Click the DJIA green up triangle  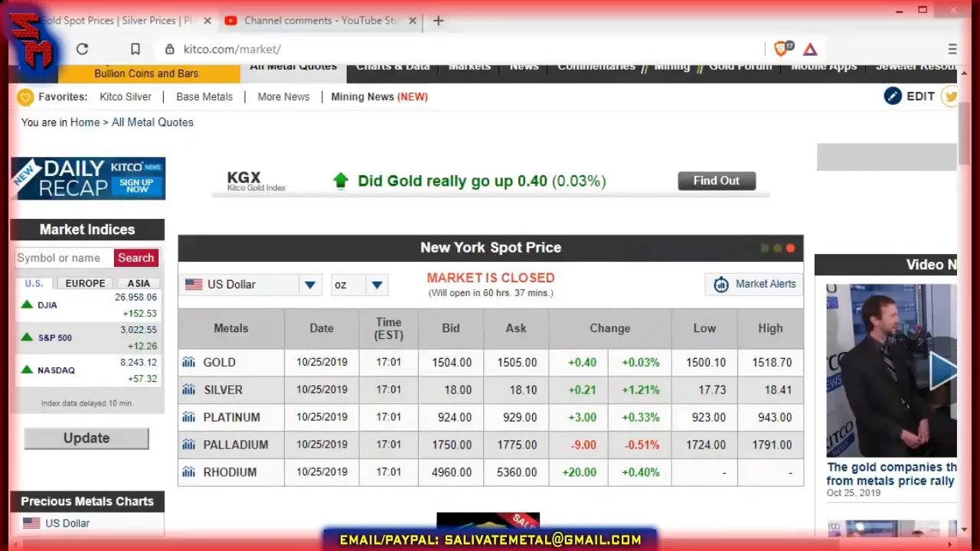point(27,304)
